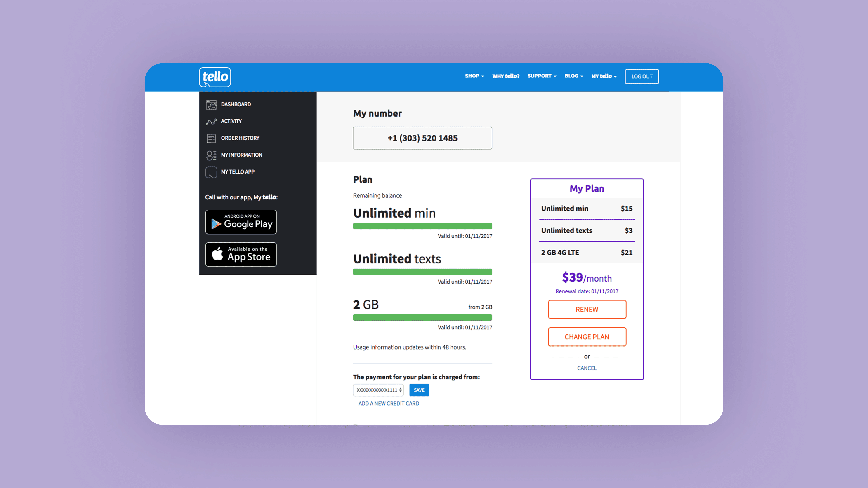Image resolution: width=868 pixels, height=488 pixels.
Task: Click the Order History list icon
Action: 211,138
